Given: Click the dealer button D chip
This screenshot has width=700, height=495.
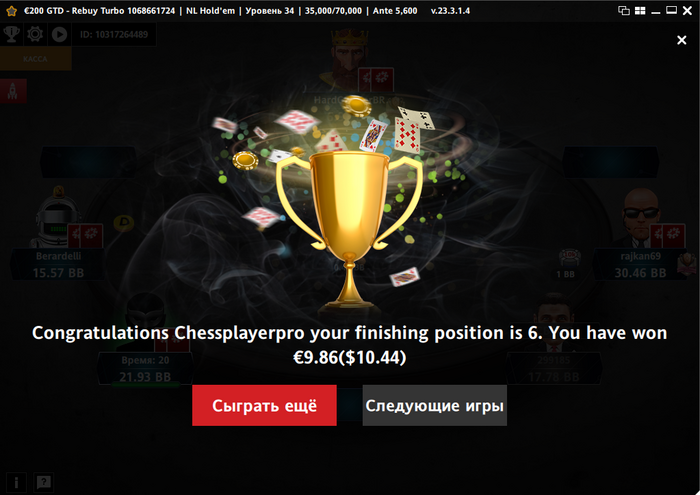Looking at the screenshot, I should [x=124, y=222].
